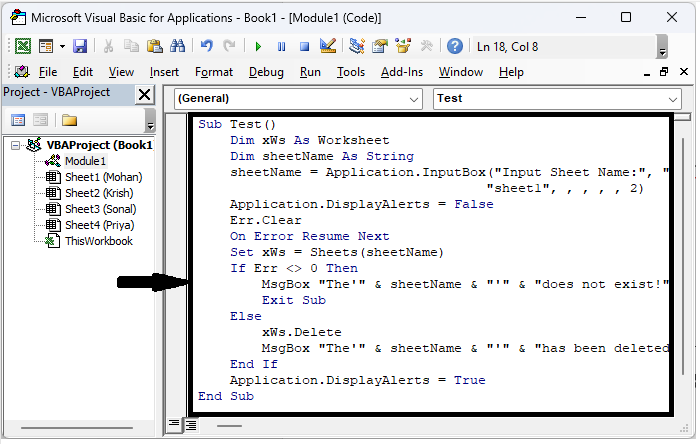Image resolution: width=700 pixels, height=444 pixels.
Task: Undo the last action
Action: tap(206, 46)
